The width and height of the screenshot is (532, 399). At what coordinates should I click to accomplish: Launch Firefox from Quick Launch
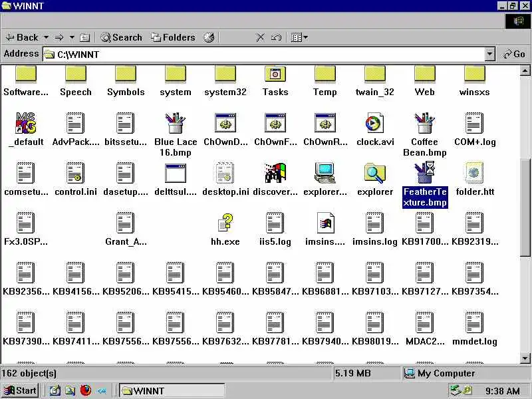[x=86, y=390]
